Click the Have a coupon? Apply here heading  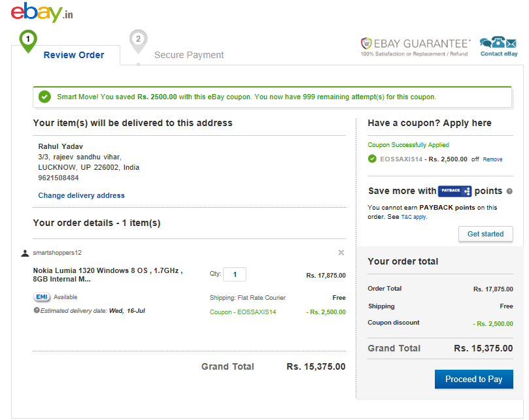[x=430, y=123]
